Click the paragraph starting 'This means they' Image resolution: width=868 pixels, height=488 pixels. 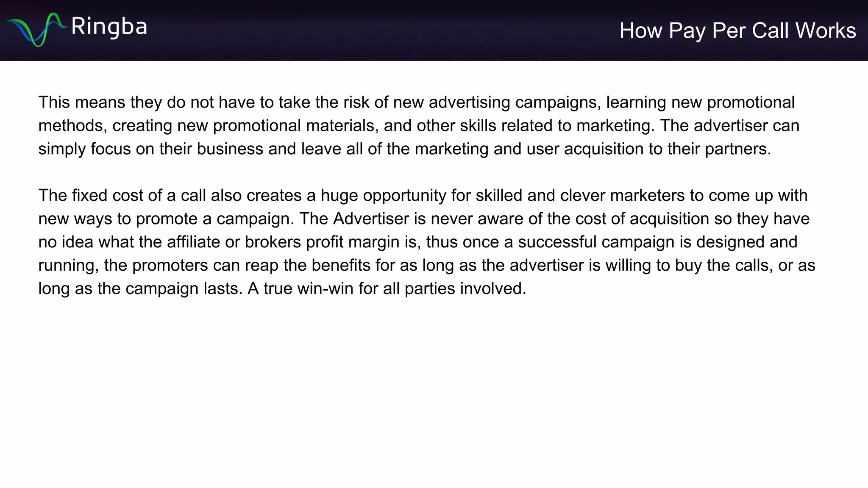pos(419,125)
